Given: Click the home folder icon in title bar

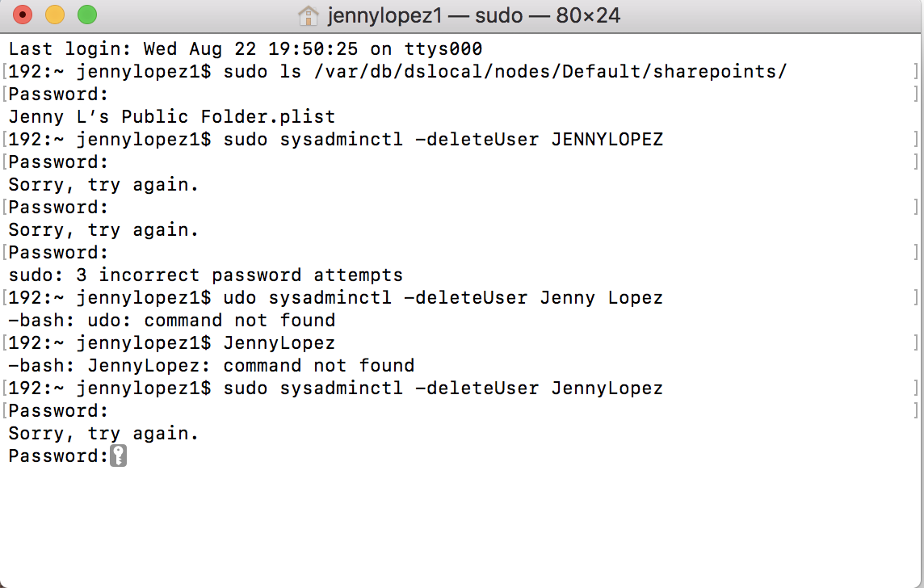Looking at the screenshot, I should [308, 15].
